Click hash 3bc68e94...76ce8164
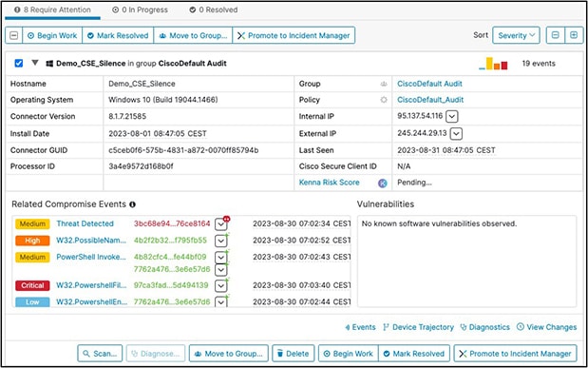This screenshot has width=588, height=368. (172, 223)
